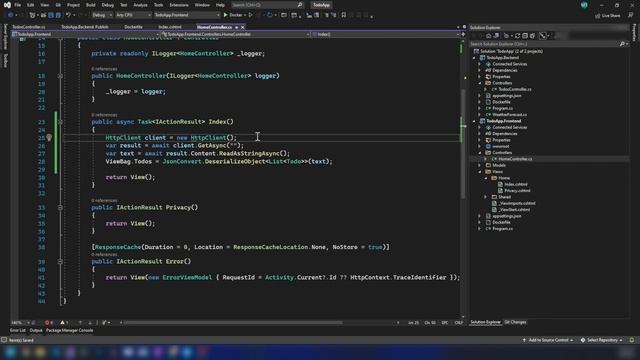Open the File menu
Screen dimensions: 640x360
pos(18,5)
